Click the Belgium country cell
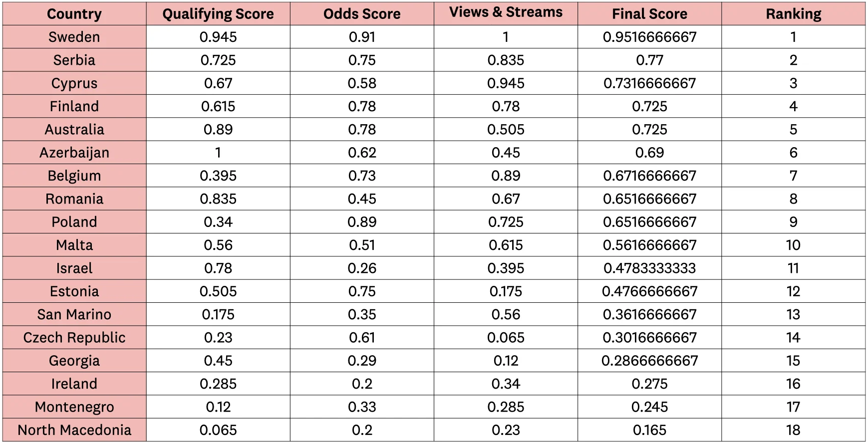 click(x=74, y=176)
